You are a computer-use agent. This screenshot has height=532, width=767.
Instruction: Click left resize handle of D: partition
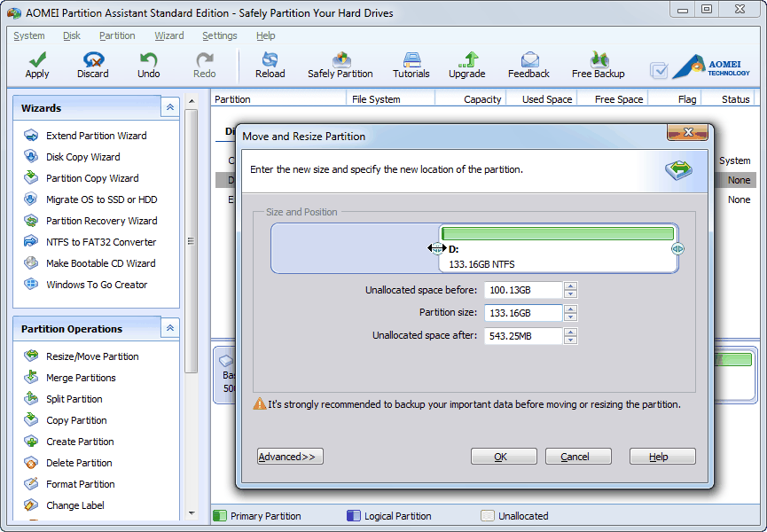tap(437, 248)
